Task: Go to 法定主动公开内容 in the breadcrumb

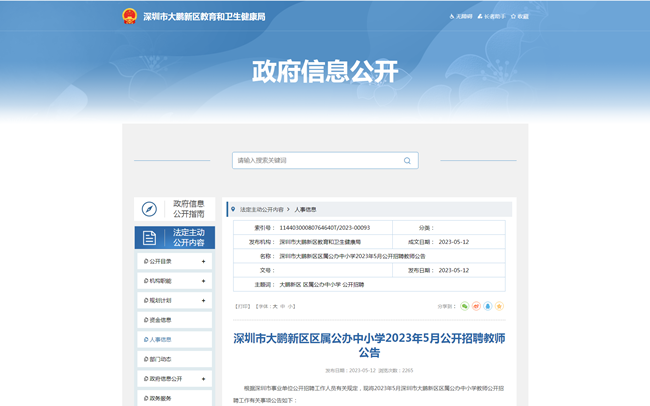Action: click(x=262, y=209)
